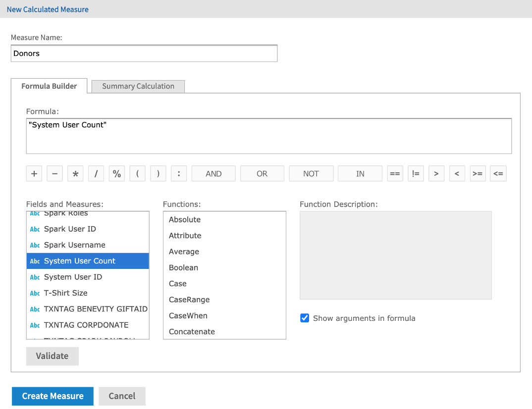This screenshot has width=532, height=409.
Task: Cancel the new calculated measure
Action: tap(122, 396)
